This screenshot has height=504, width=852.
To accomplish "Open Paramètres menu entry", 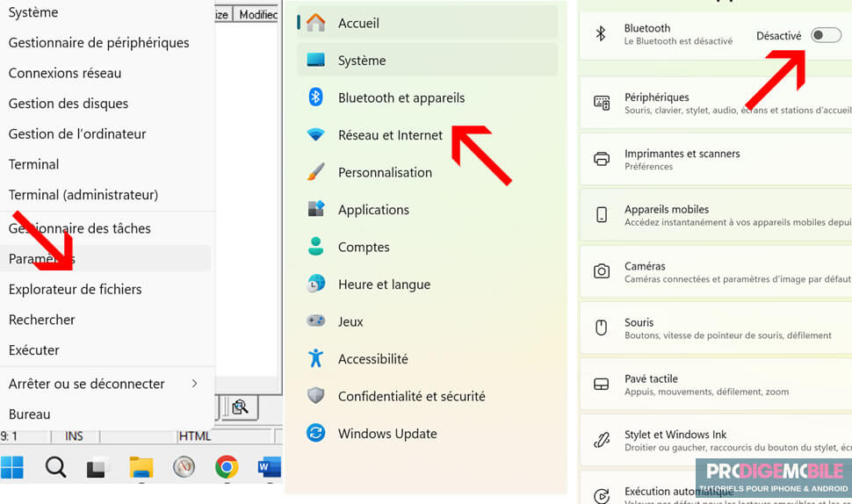I will click(x=105, y=258).
